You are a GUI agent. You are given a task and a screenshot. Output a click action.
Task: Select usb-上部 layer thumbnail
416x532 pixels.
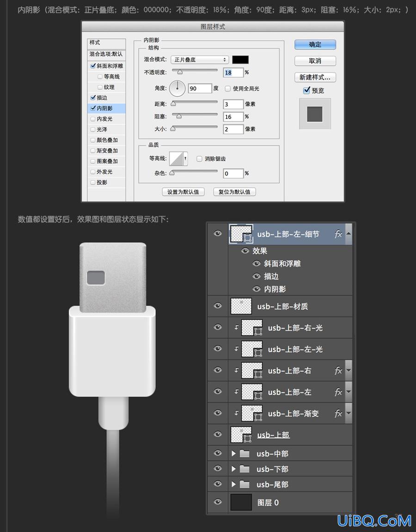coord(241,434)
